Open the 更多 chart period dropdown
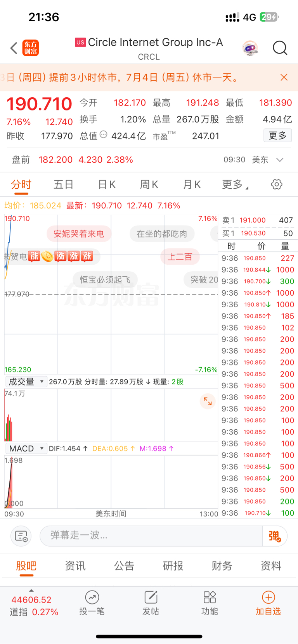This screenshot has height=644, width=298. pos(235,184)
